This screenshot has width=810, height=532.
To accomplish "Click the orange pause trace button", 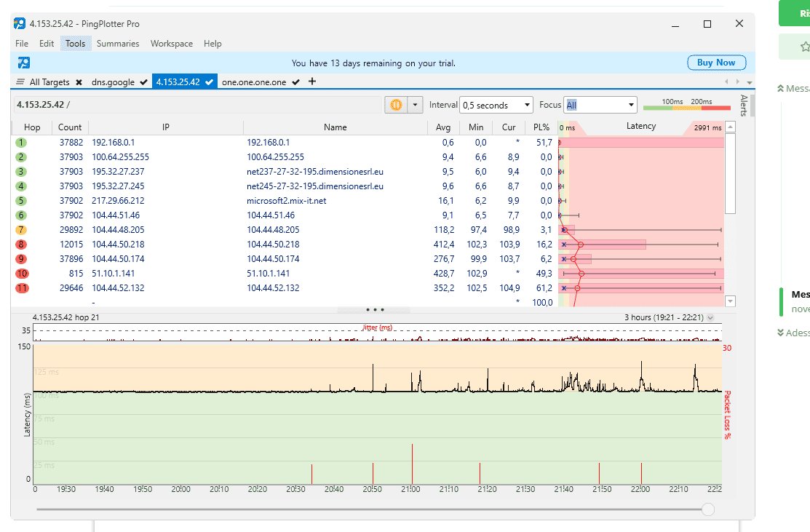I will click(396, 105).
